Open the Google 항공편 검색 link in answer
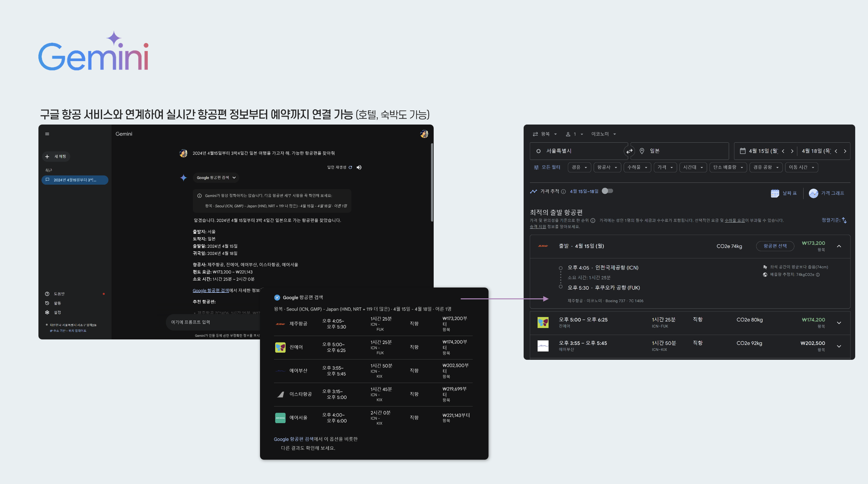The width and height of the screenshot is (868, 484). pos(210,290)
